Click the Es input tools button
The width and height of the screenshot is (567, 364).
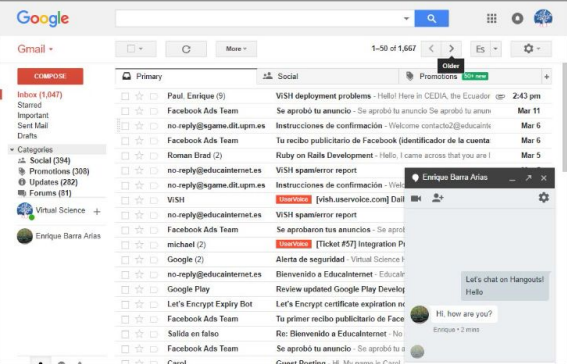coord(480,49)
